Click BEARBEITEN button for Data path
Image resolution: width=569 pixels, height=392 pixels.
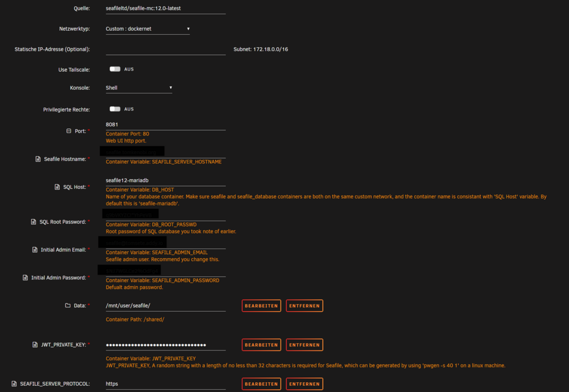click(x=261, y=306)
